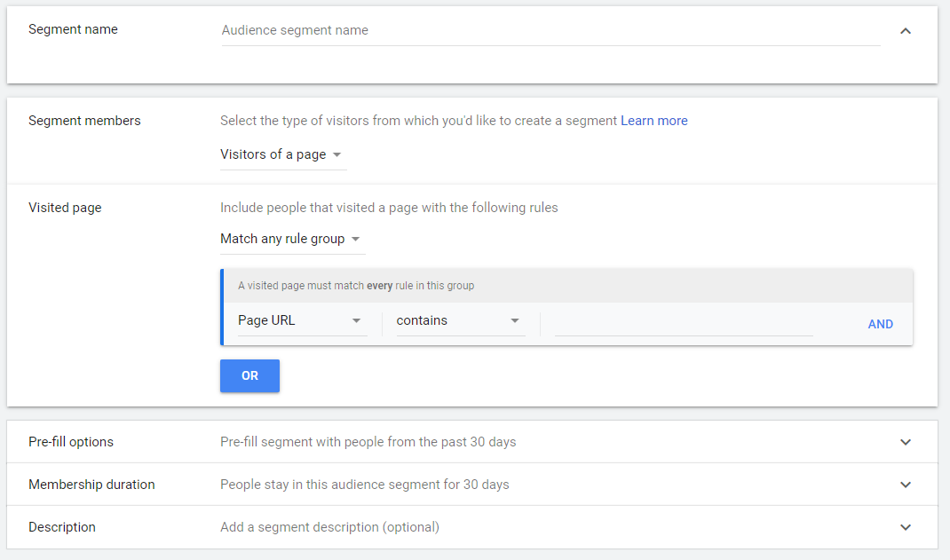Expand Pre-fill options with its chevron
950x560 pixels.
coord(905,442)
